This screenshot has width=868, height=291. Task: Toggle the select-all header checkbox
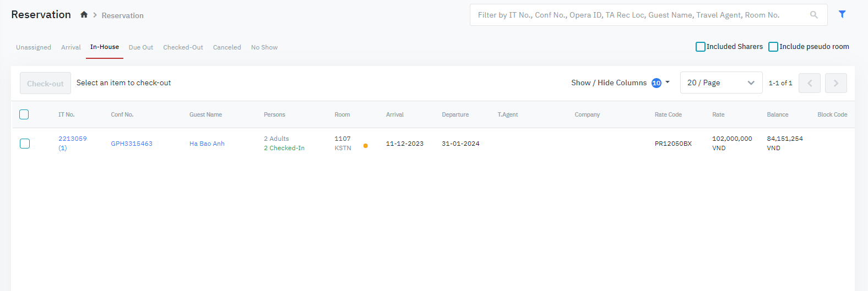pos(24,114)
